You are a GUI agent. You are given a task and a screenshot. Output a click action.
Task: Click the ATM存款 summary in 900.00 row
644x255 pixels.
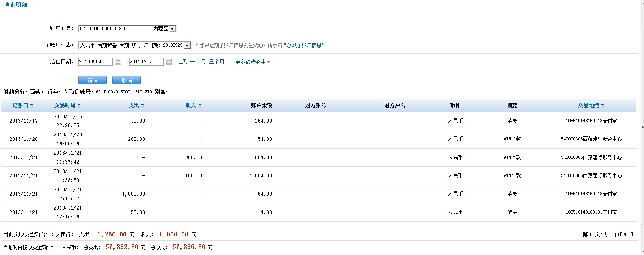click(512, 158)
